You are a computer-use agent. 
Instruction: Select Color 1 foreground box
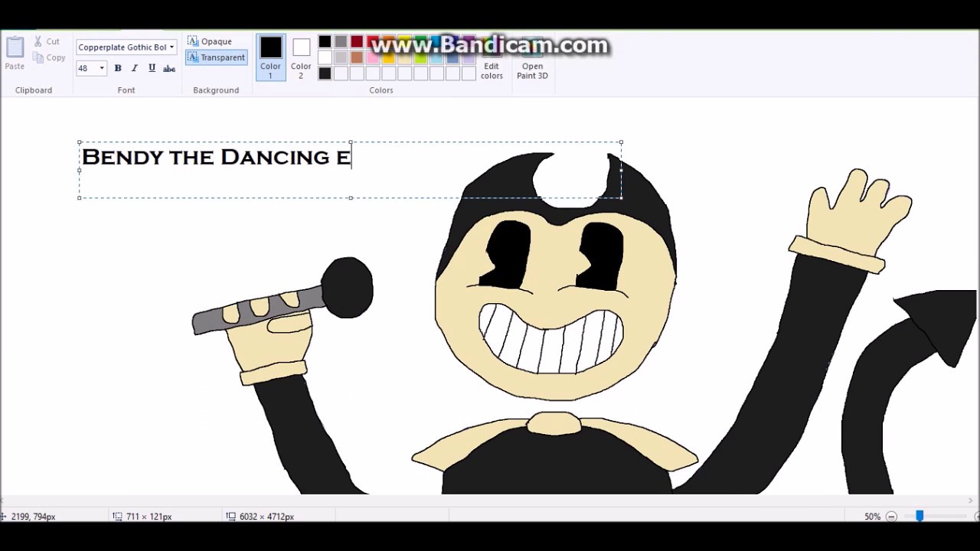point(270,57)
